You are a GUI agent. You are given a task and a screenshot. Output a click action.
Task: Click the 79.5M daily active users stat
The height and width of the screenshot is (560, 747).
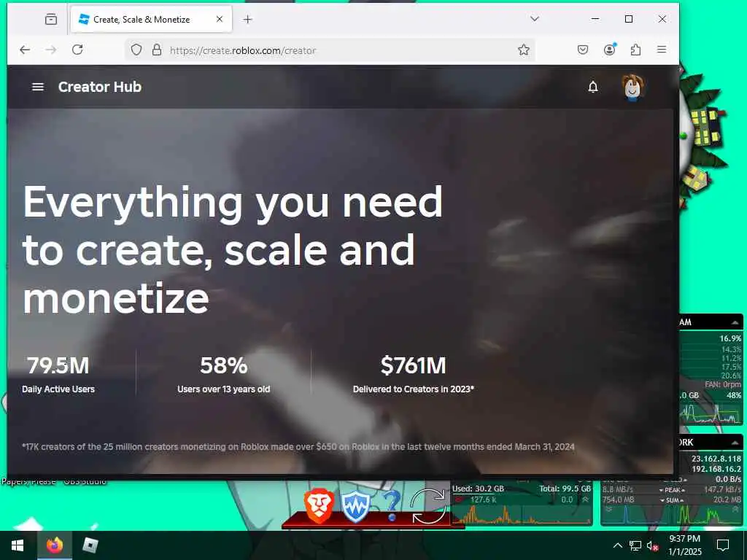tap(58, 366)
